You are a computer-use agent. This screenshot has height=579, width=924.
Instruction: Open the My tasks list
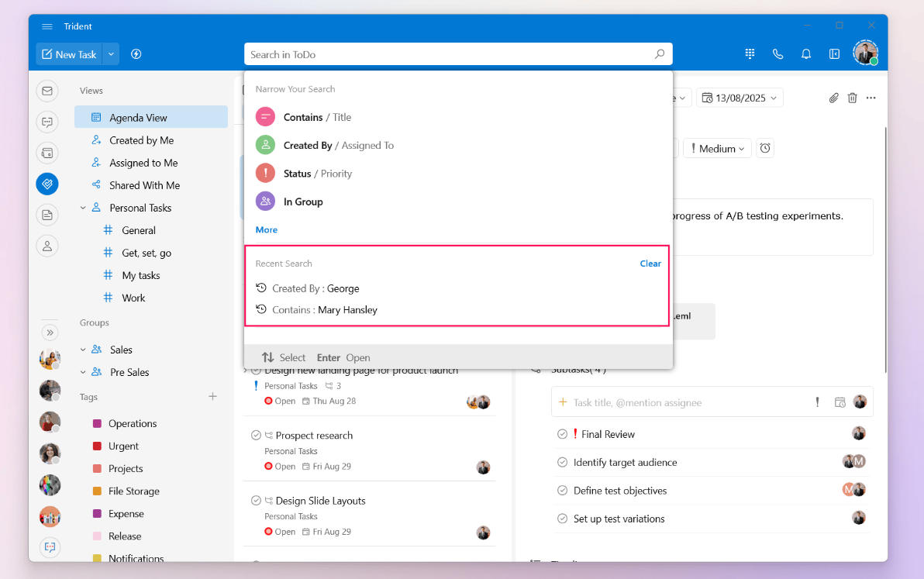(x=141, y=275)
